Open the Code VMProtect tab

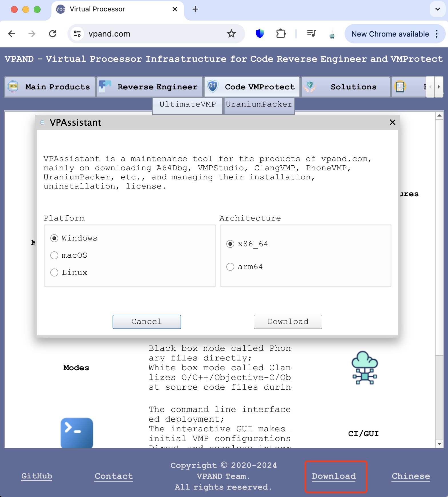click(252, 87)
